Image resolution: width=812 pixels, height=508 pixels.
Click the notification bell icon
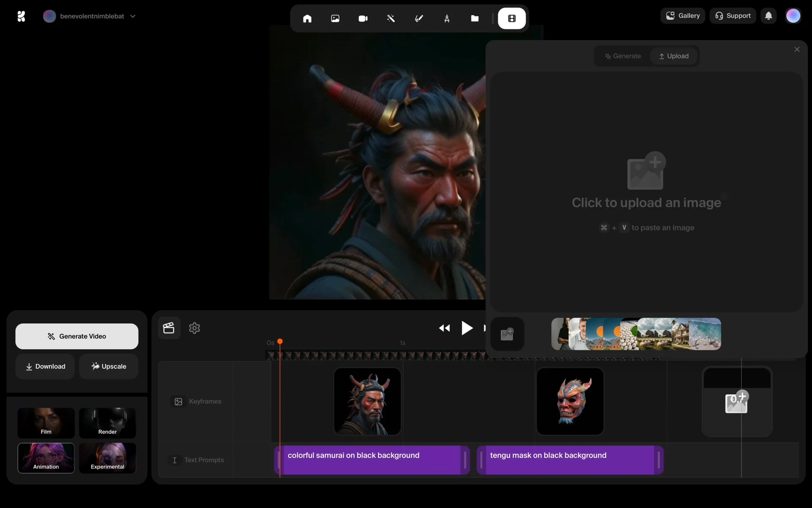coord(768,16)
